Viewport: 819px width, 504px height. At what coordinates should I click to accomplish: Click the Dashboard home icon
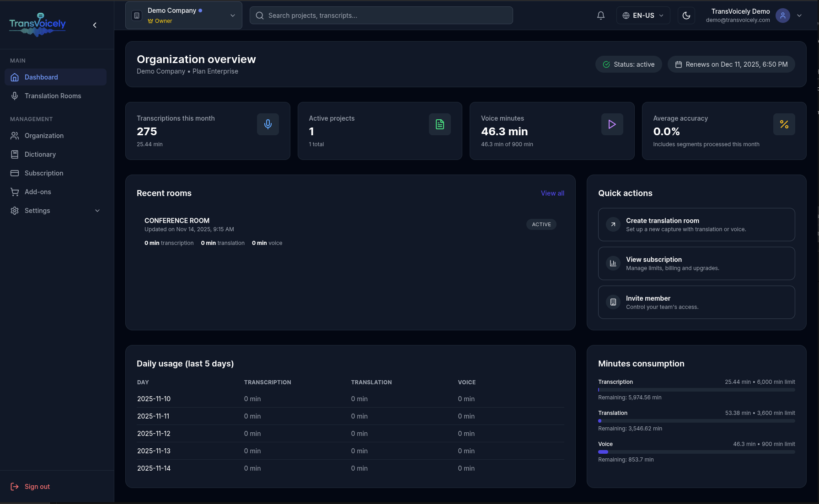pyautogui.click(x=15, y=77)
